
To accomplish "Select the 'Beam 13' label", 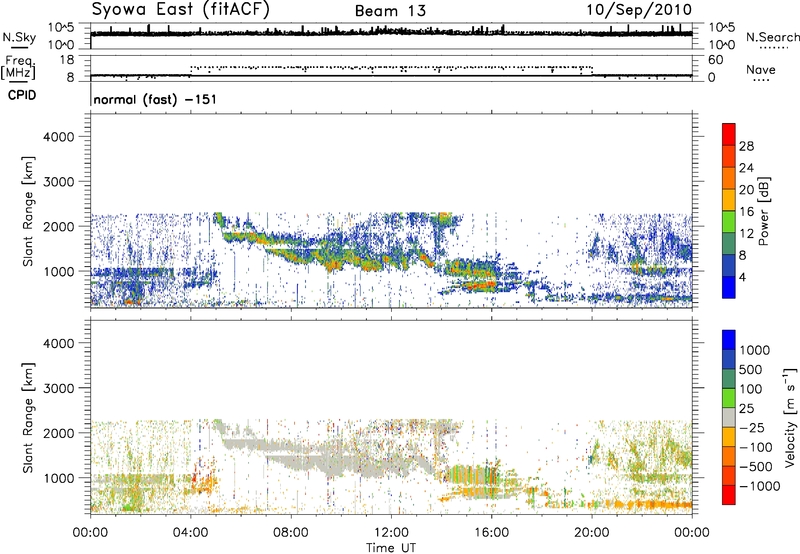I will pos(390,11).
